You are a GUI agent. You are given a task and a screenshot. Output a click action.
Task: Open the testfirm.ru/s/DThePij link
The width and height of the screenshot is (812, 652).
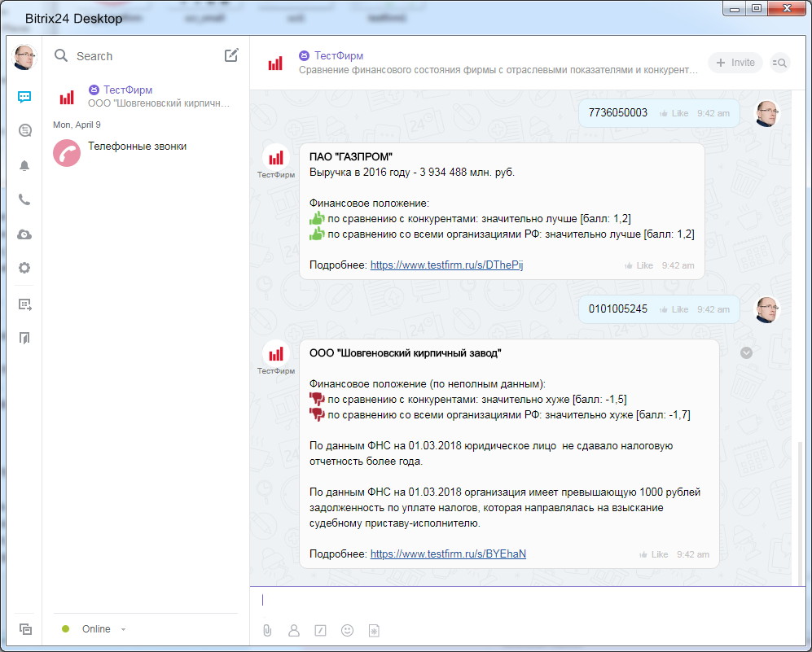click(x=446, y=265)
